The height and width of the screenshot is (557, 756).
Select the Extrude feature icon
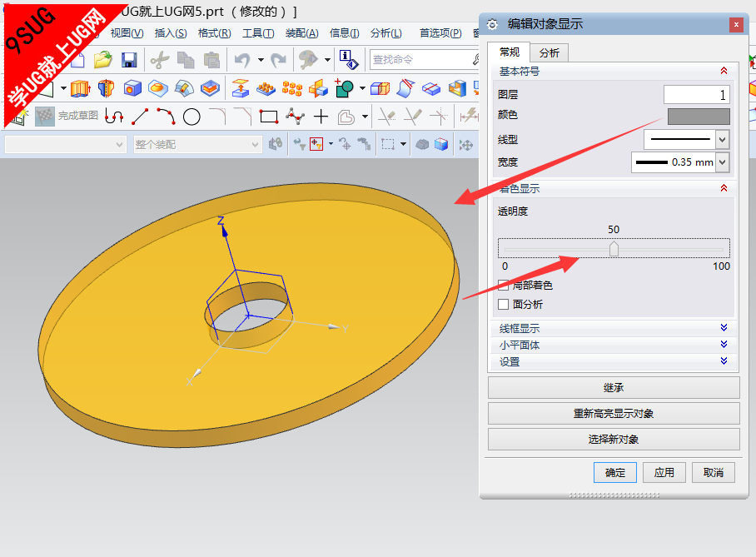(80, 87)
